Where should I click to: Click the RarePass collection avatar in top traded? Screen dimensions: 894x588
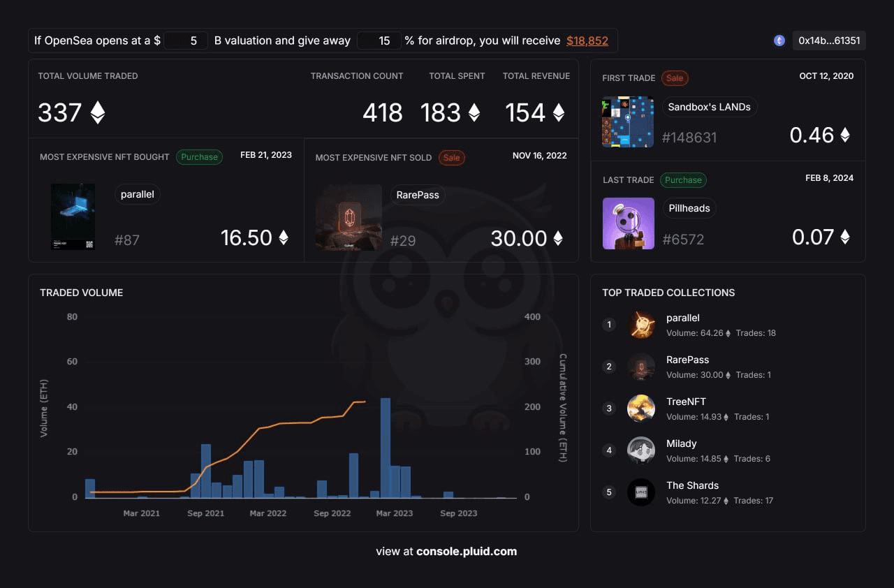click(x=641, y=367)
